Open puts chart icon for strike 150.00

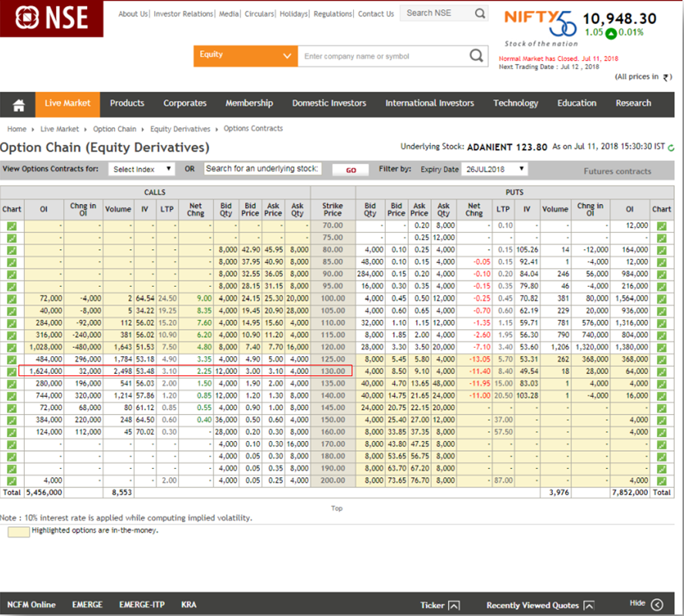(x=662, y=420)
